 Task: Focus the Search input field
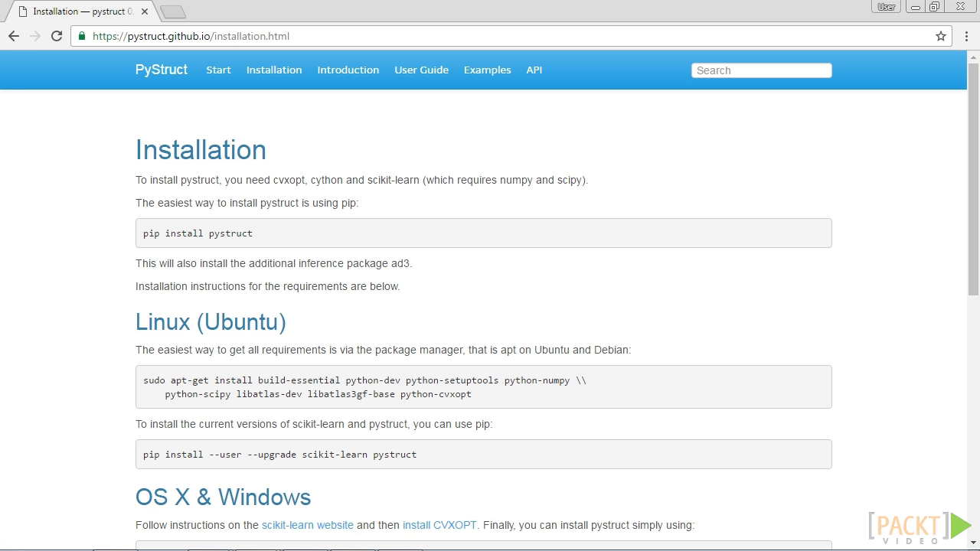click(x=761, y=70)
